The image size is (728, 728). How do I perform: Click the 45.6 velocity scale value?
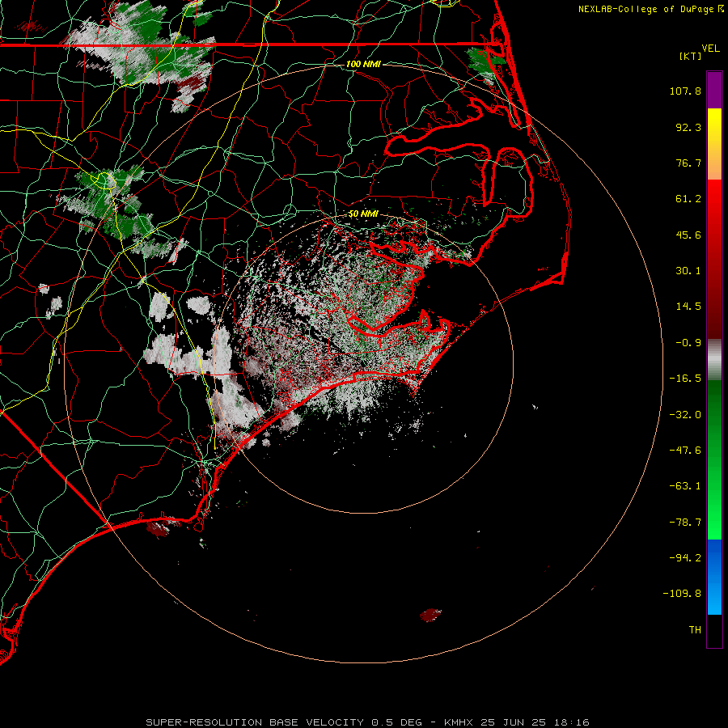click(x=688, y=235)
